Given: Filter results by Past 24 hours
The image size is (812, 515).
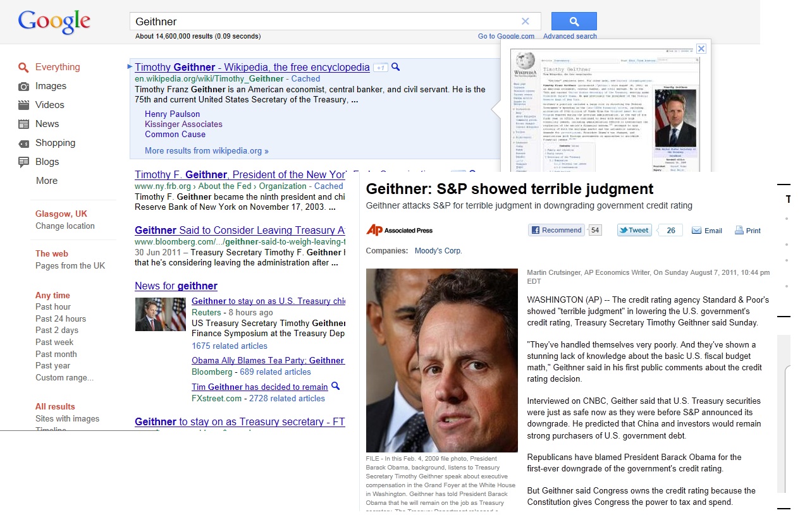Looking at the screenshot, I should coord(61,319).
